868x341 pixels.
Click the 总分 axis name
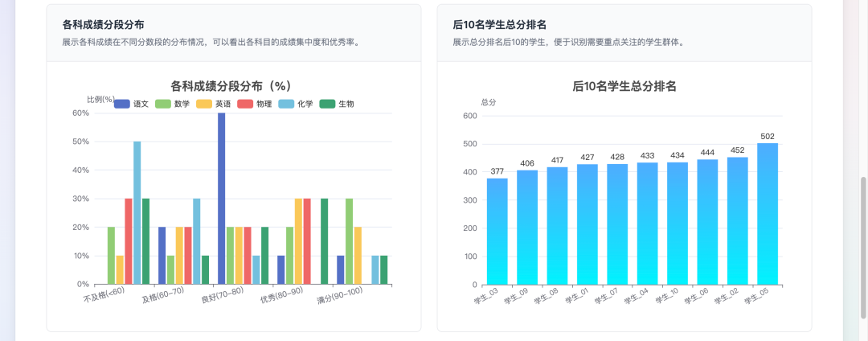(489, 102)
